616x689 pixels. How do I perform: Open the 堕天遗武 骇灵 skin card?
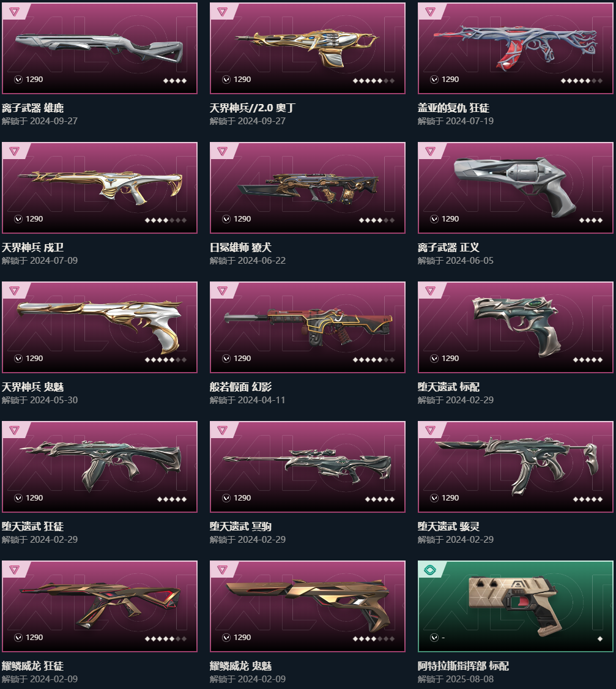[516, 467]
